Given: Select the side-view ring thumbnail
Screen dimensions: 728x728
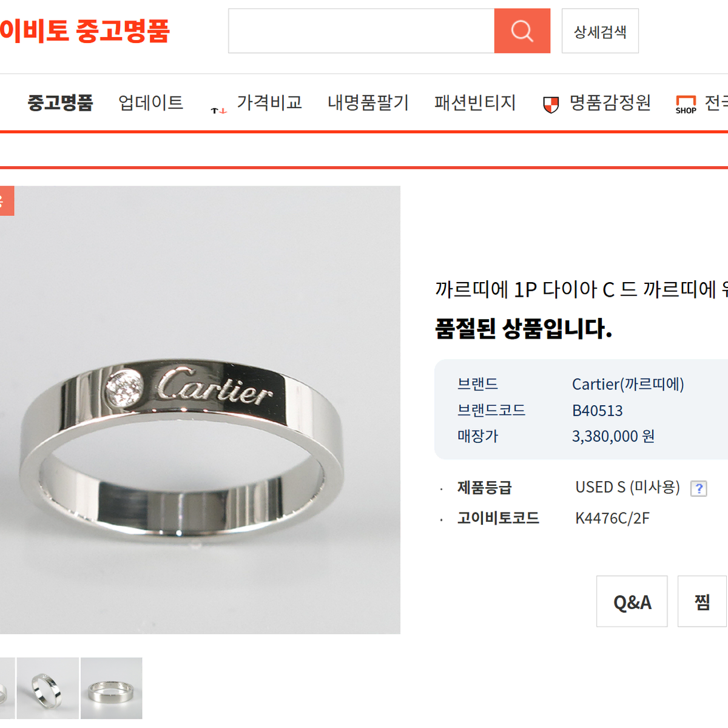Looking at the screenshot, I should coord(112,688).
